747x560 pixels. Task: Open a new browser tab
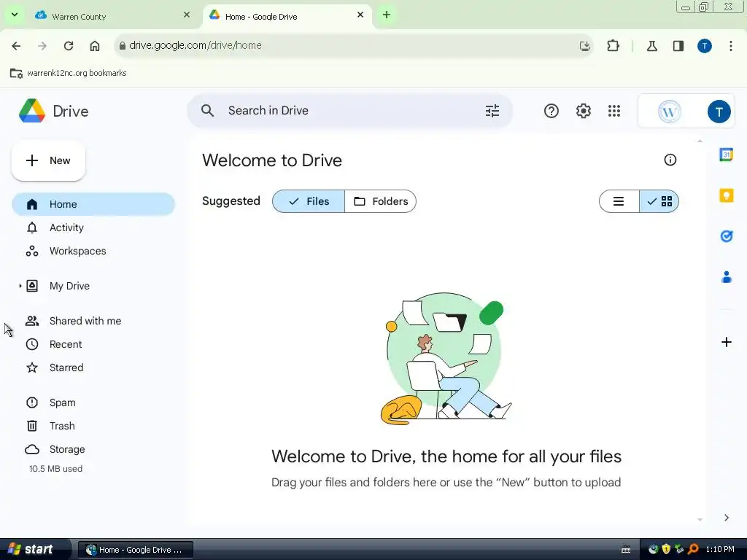tap(387, 15)
